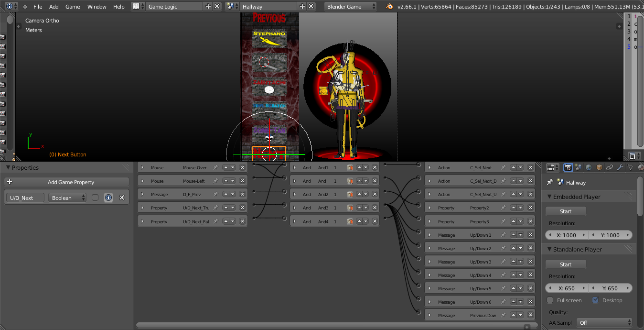Collapse the header pulldown menus toggle
The image size is (644, 330).
tap(25, 7)
